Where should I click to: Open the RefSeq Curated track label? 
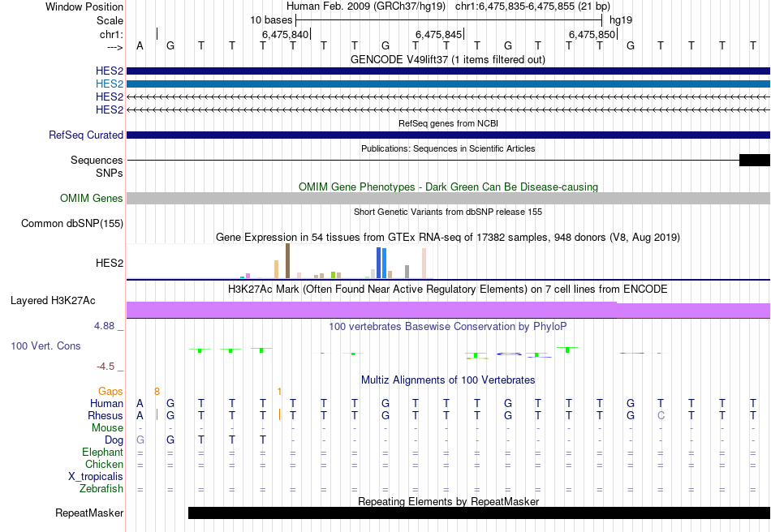pyautogui.click(x=85, y=135)
